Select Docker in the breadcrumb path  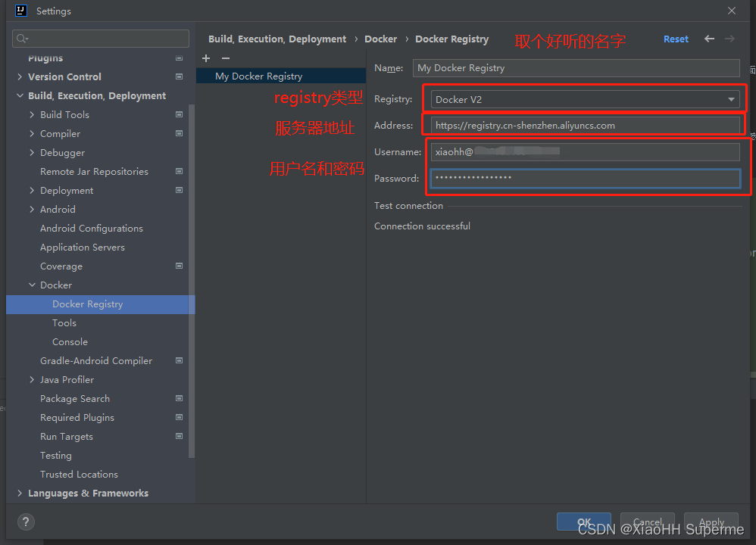coord(381,39)
